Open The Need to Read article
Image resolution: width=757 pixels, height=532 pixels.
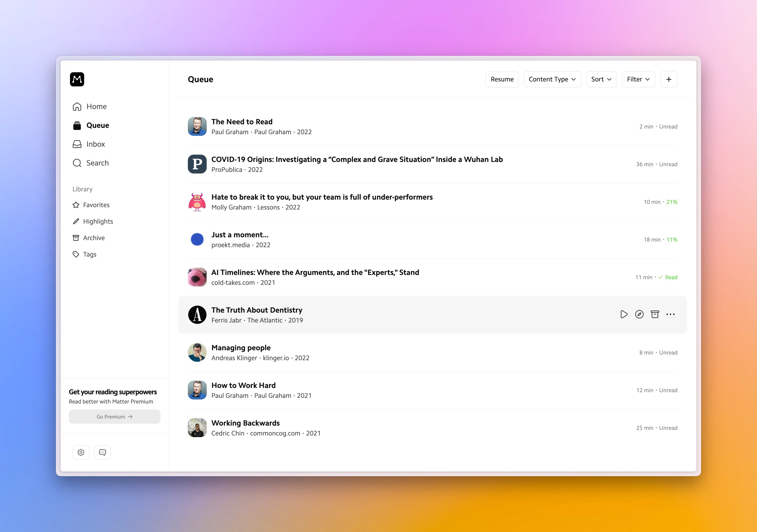[242, 122]
